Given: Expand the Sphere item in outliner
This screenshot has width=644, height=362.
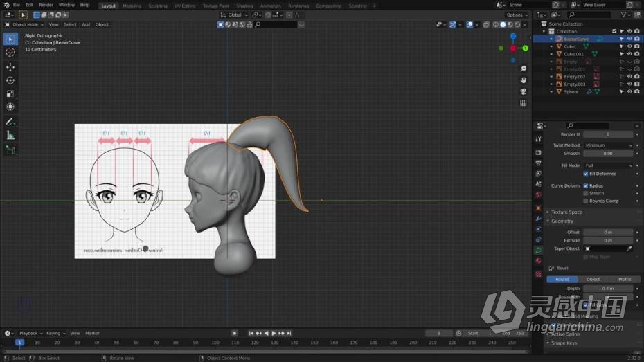Looking at the screenshot, I should [551, 91].
